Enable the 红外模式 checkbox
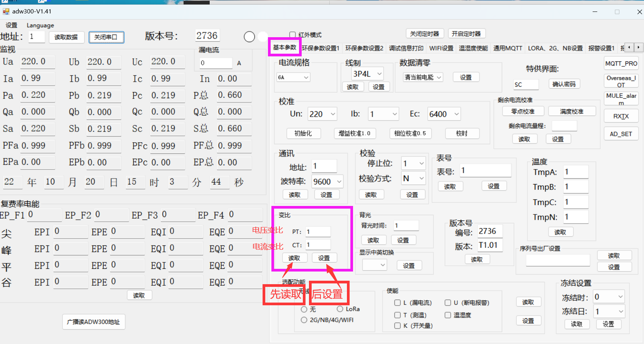The image size is (644, 344). [x=292, y=35]
